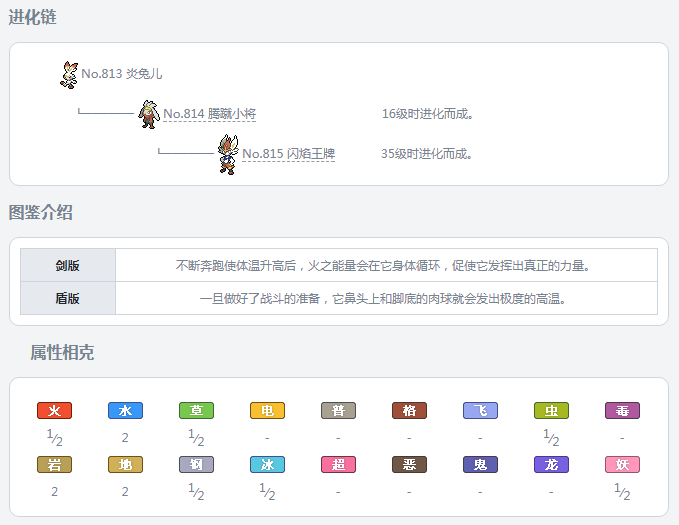Select the 盾版 Pokédex description text
This screenshot has height=525, width=679.
tap(383, 298)
